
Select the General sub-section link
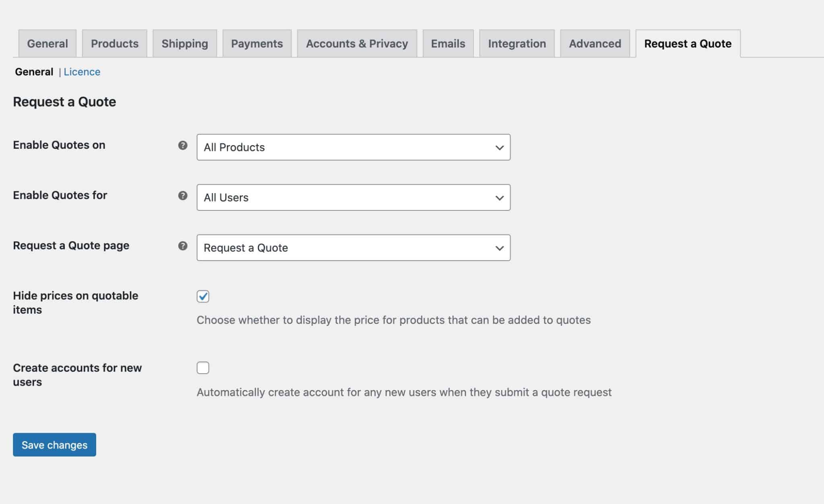(x=33, y=72)
